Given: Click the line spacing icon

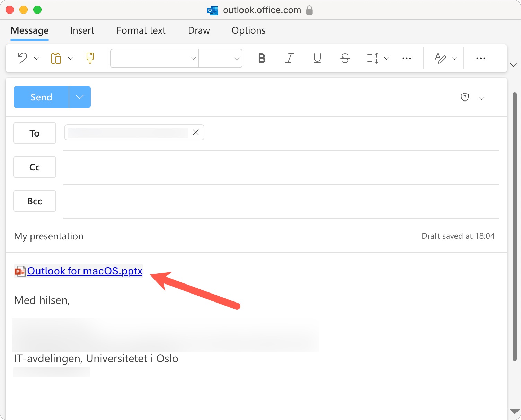Looking at the screenshot, I should click(373, 58).
